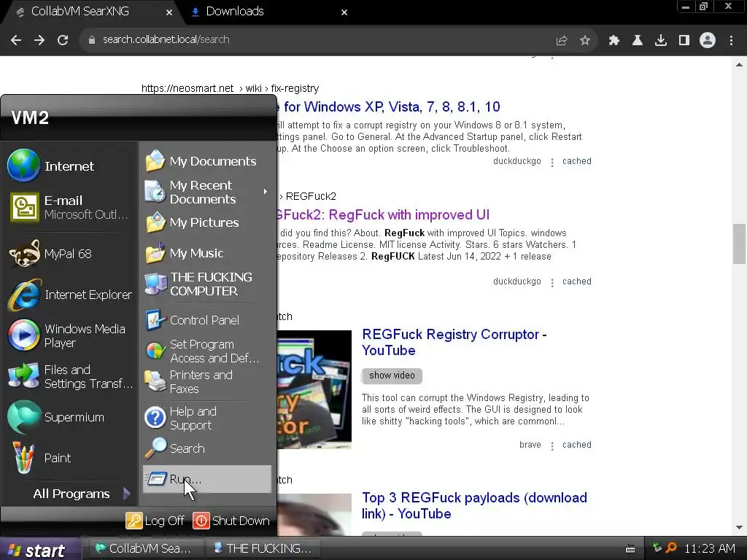Open Control Panel
Image resolution: width=747 pixels, height=560 pixels.
[x=206, y=320]
